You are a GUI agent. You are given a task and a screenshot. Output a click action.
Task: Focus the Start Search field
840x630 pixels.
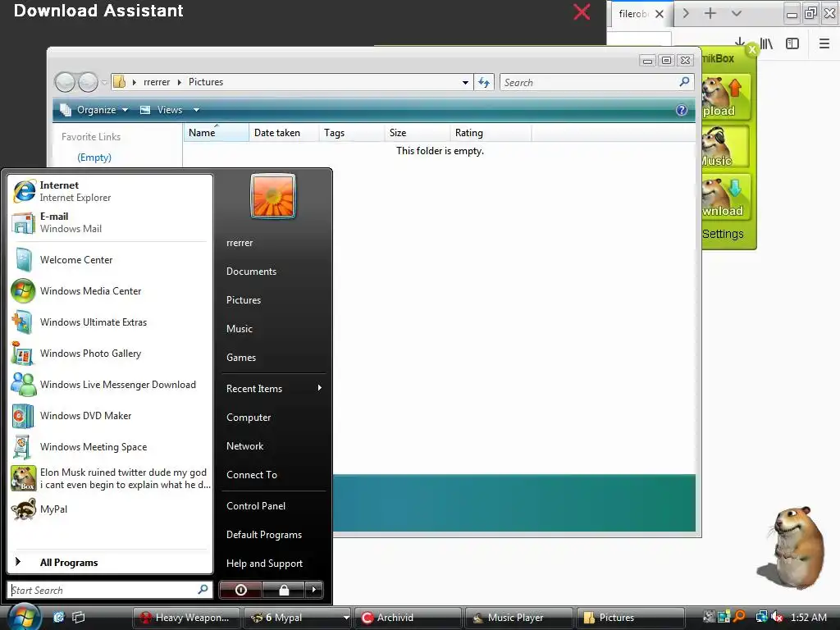tap(110, 590)
